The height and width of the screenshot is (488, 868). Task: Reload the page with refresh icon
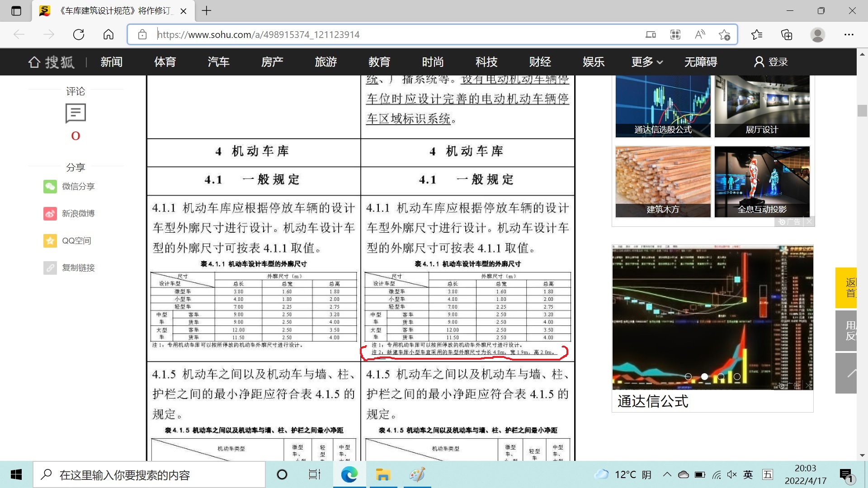point(79,34)
